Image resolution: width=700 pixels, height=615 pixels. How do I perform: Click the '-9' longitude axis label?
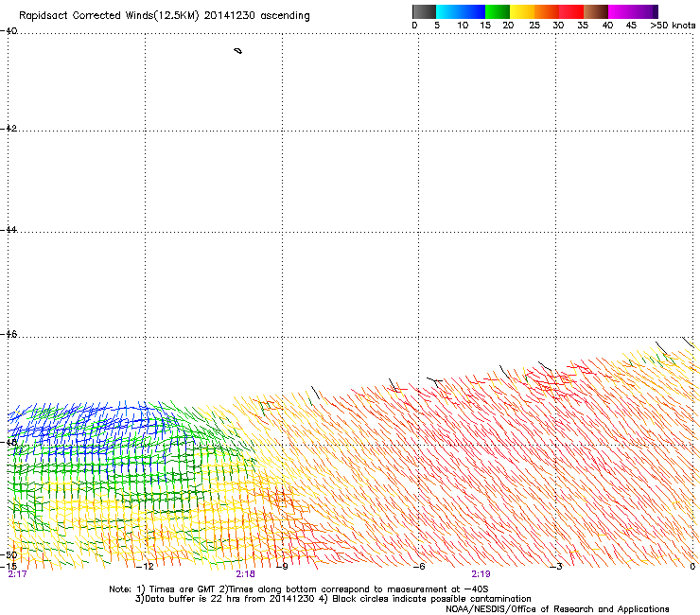(282, 567)
